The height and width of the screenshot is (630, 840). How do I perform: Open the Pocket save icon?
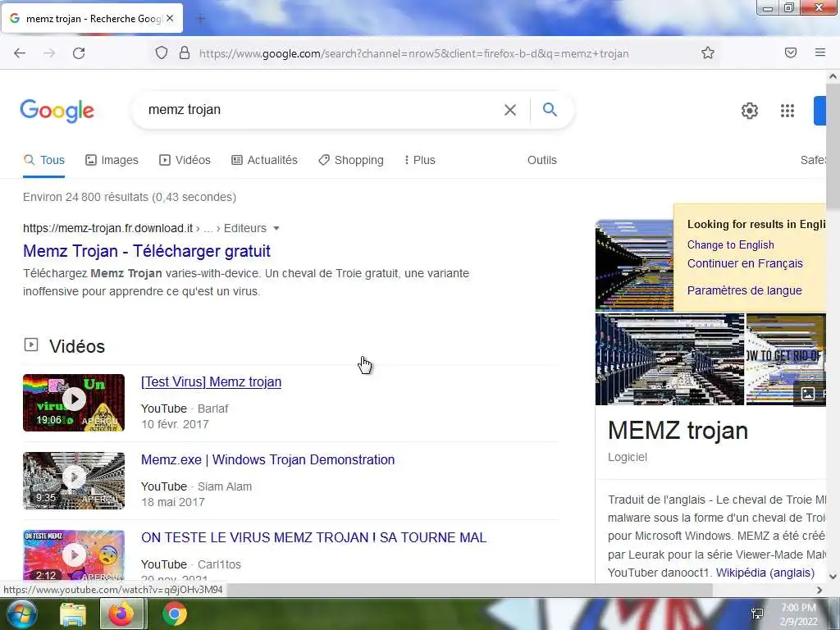(791, 52)
